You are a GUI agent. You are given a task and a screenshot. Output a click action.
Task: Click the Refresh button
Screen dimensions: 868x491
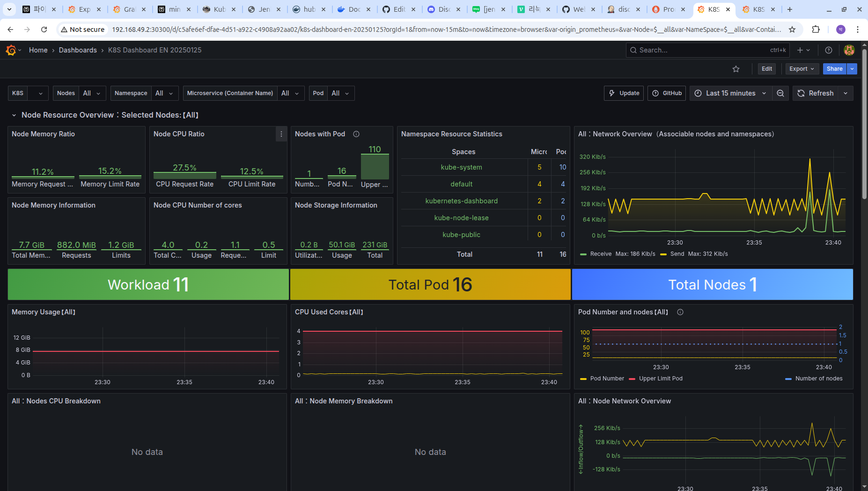pos(816,93)
